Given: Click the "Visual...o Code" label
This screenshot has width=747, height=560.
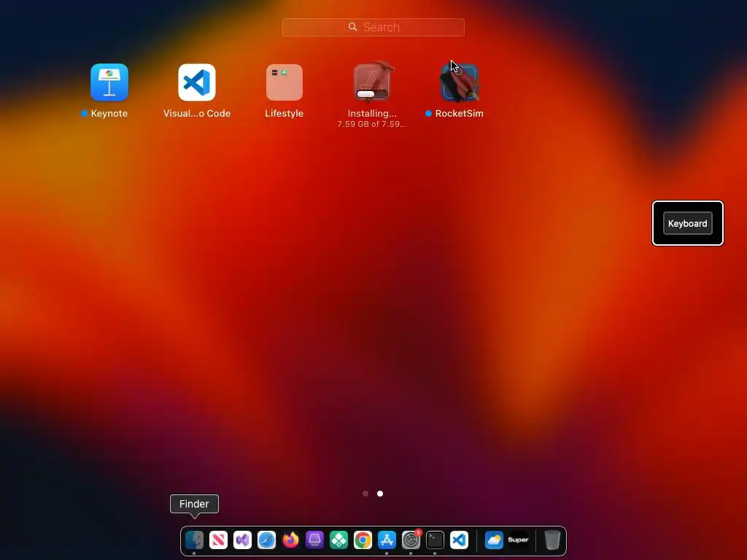Looking at the screenshot, I should coord(197,113).
